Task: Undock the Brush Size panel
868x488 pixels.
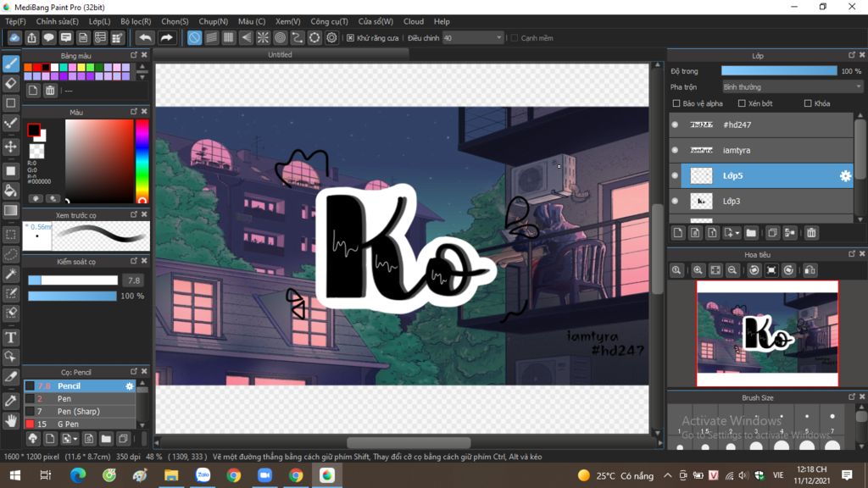Action: point(852,396)
